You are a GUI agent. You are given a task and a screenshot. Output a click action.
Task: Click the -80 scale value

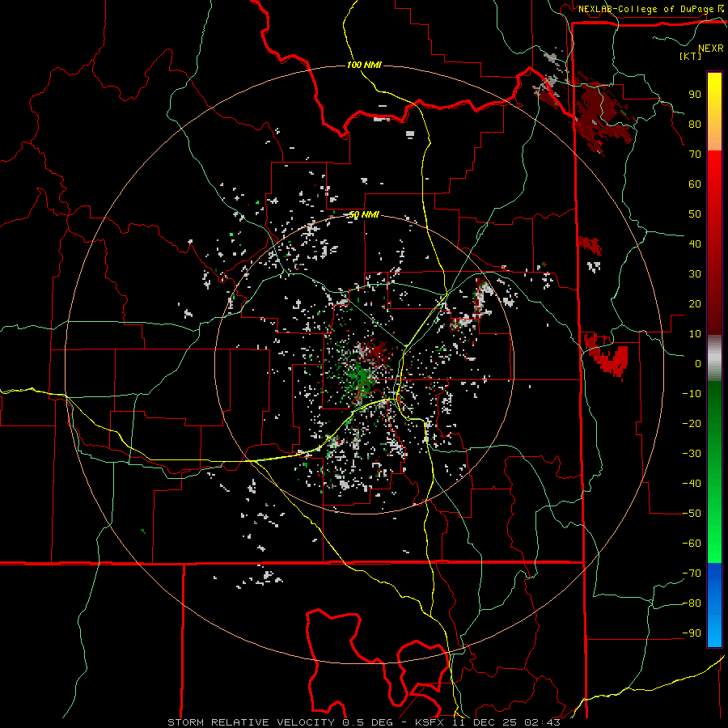pyautogui.click(x=692, y=603)
